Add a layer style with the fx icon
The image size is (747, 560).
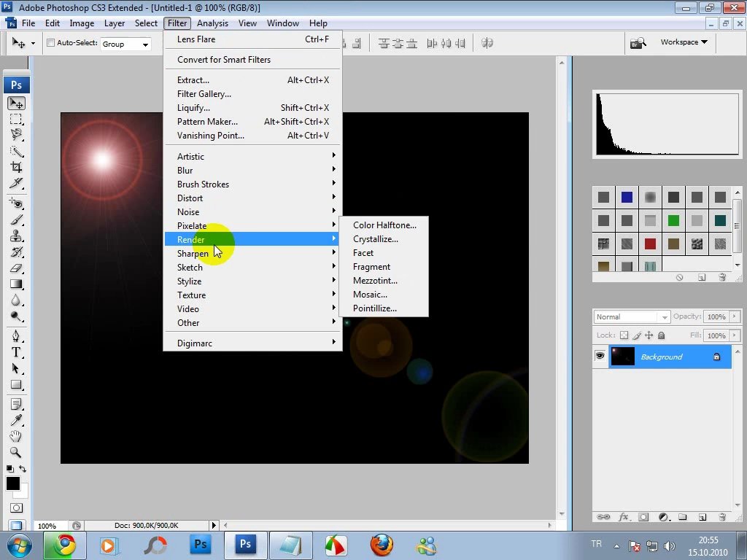(x=623, y=517)
